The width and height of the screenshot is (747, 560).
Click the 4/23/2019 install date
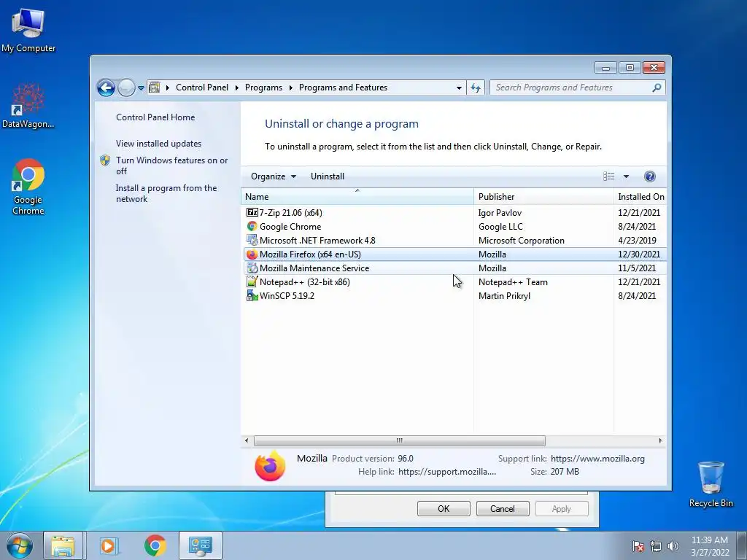pos(637,240)
